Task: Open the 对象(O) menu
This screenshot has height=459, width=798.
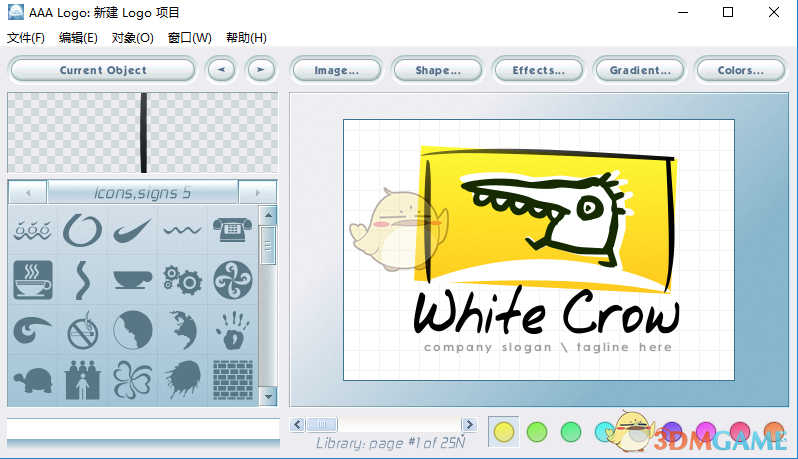Action: click(x=132, y=38)
